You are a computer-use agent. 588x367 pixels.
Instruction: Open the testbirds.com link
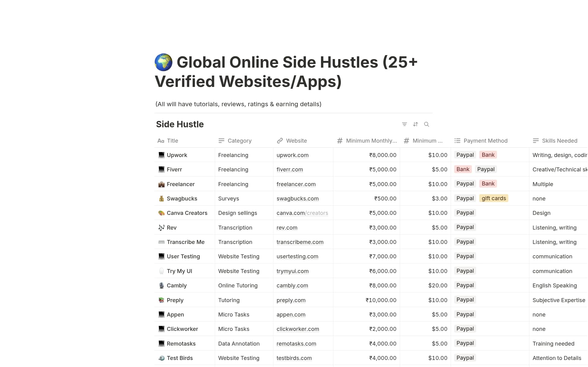(x=294, y=358)
